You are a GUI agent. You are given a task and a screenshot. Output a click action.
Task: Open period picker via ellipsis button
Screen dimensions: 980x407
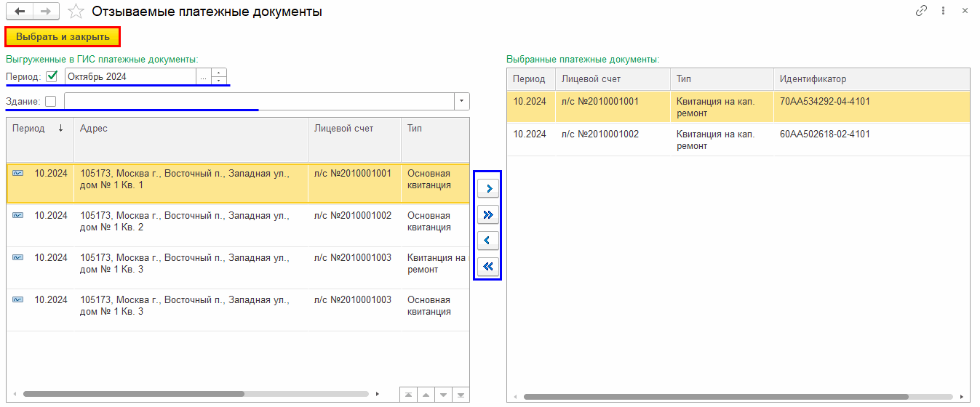point(203,76)
